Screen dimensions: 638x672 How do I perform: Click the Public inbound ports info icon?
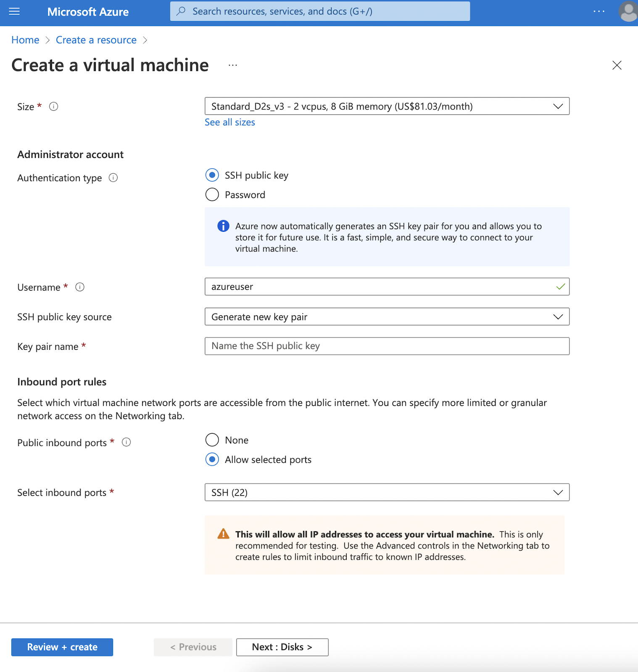(x=126, y=442)
